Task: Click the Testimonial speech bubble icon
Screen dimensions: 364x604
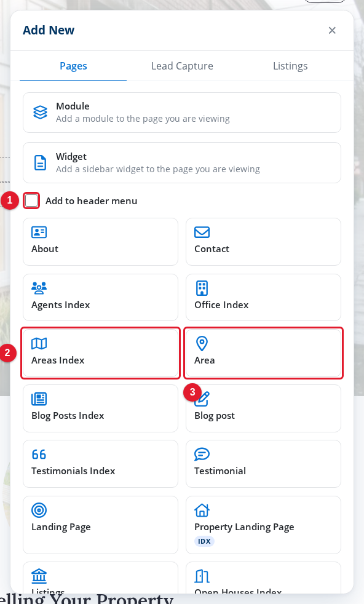Action: pyautogui.click(x=202, y=454)
